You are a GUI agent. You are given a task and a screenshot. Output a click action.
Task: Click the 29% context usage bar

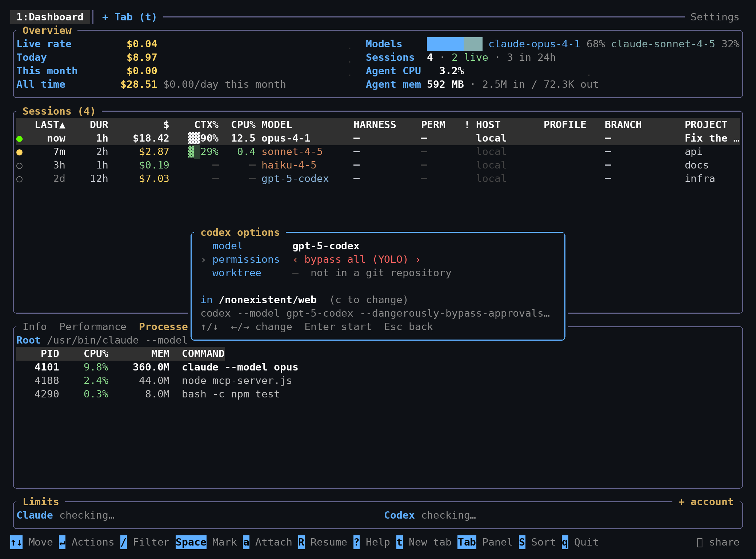[194, 152]
